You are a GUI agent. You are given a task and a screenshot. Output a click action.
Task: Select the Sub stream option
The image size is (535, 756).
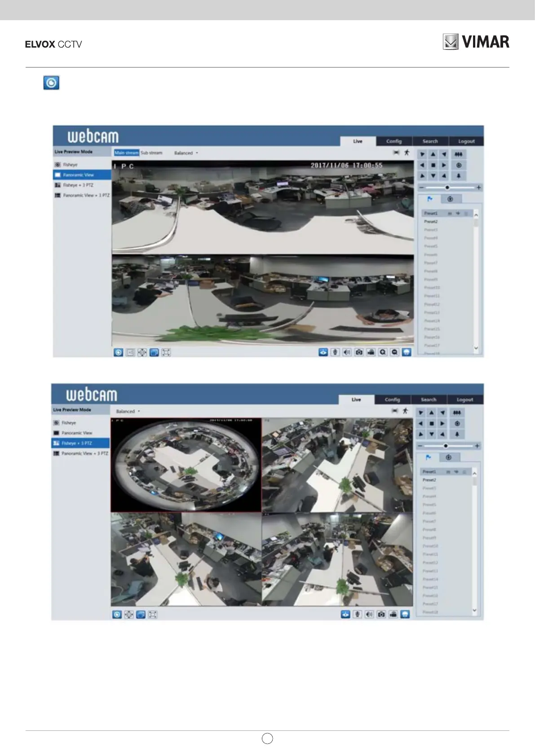click(151, 153)
